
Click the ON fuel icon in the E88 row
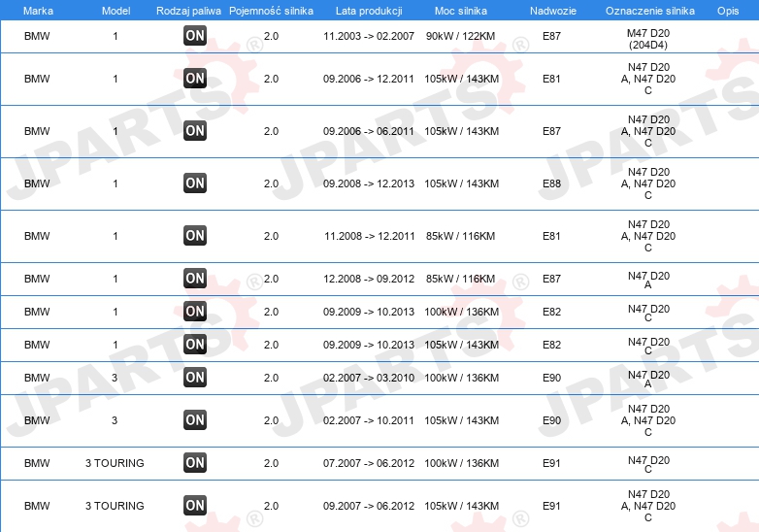[195, 183]
